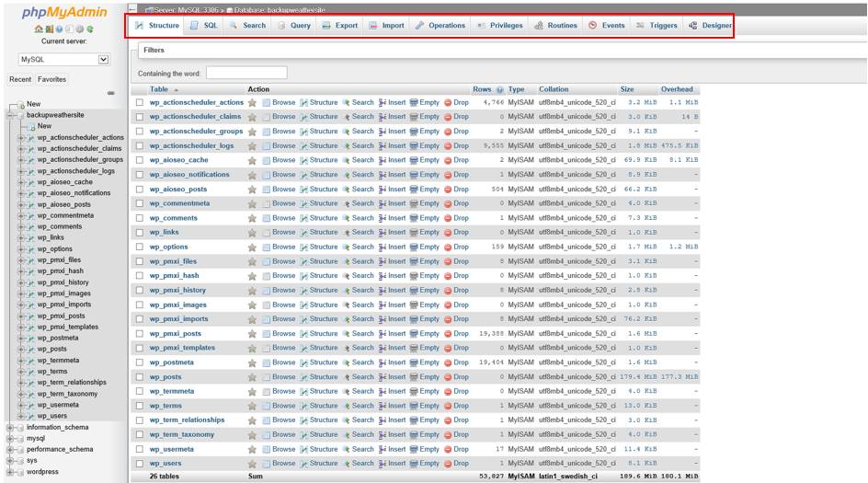Star wp_users table as favorite
The image size is (868, 483).
tap(252, 464)
